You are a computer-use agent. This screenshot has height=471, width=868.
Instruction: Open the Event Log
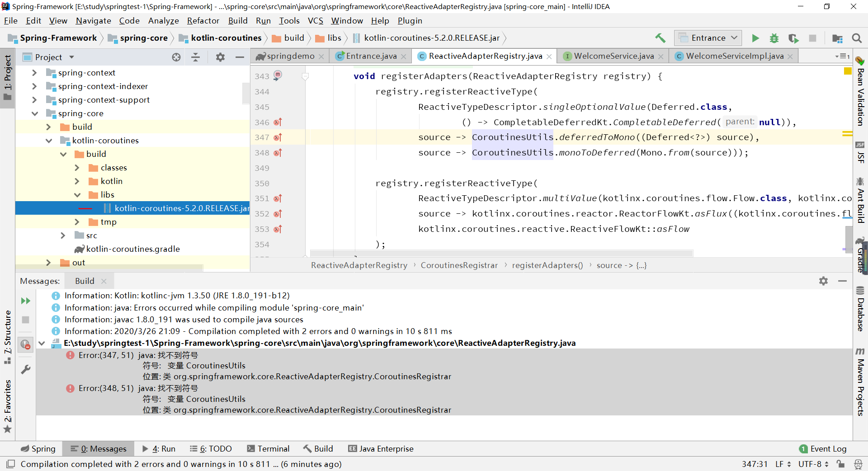(x=823, y=449)
